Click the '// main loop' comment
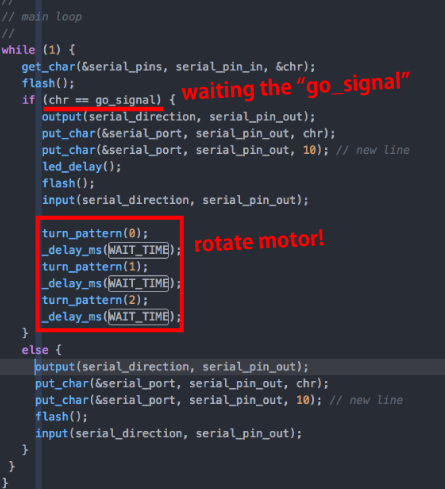This screenshot has width=445, height=489. tap(42, 17)
